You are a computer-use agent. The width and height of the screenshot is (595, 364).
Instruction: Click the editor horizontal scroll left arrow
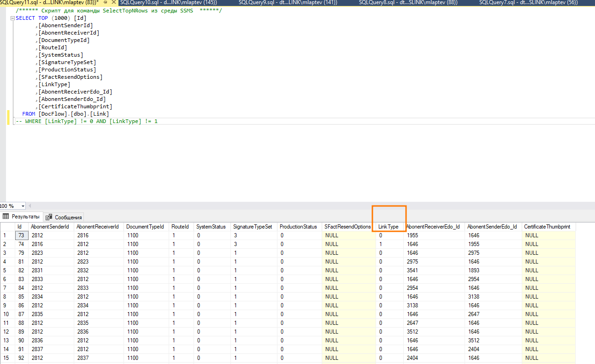[x=30, y=206]
